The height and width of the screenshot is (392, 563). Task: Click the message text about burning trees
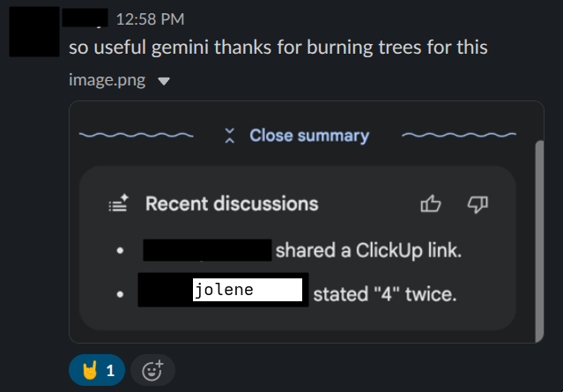click(x=278, y=48)
